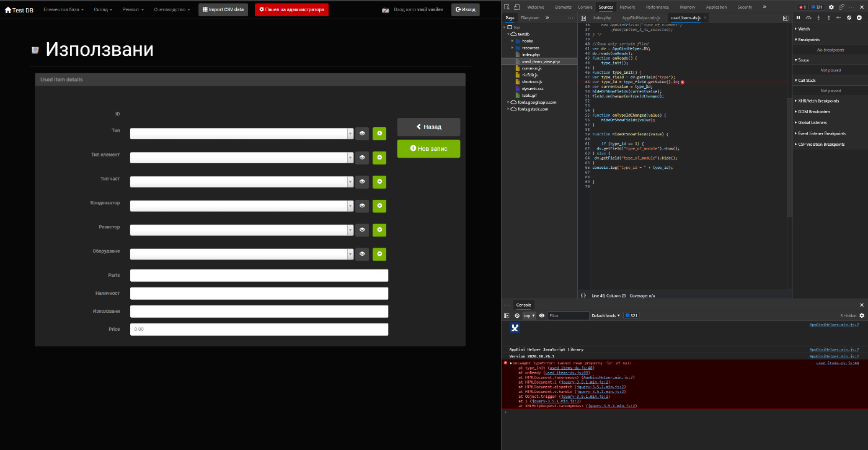The height and width of the screenshot is (450, 868).
Task: Open console Default levels dropdown
Action: [606, 315]
